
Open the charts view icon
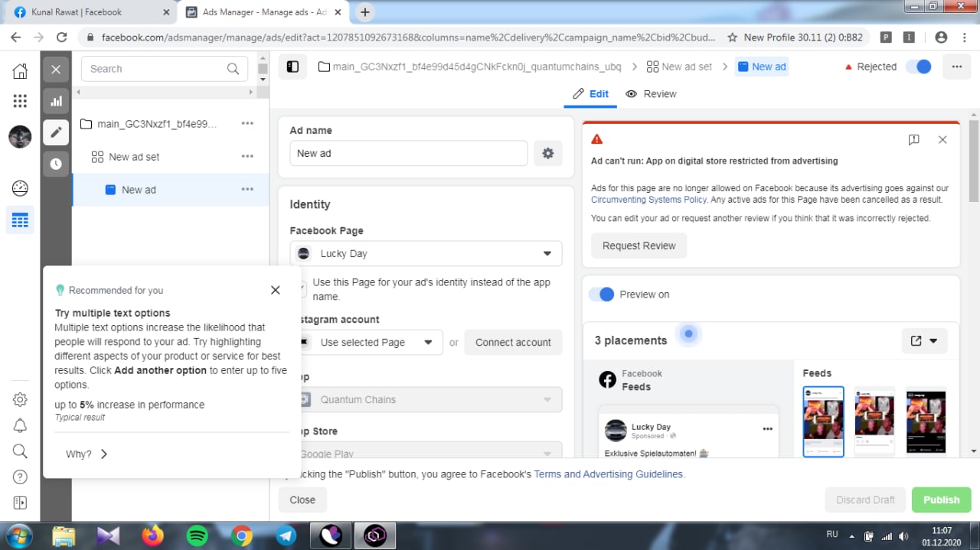56,101
